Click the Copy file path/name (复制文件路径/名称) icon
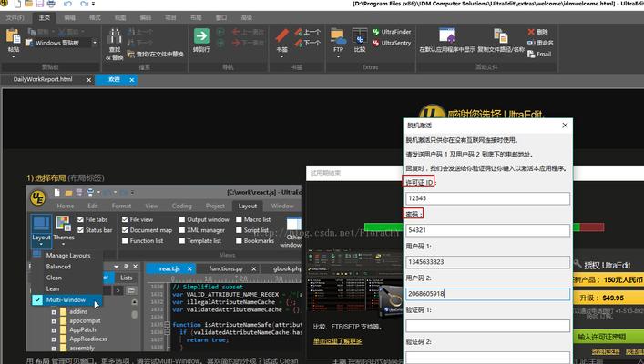 click(x=501, y=35)
